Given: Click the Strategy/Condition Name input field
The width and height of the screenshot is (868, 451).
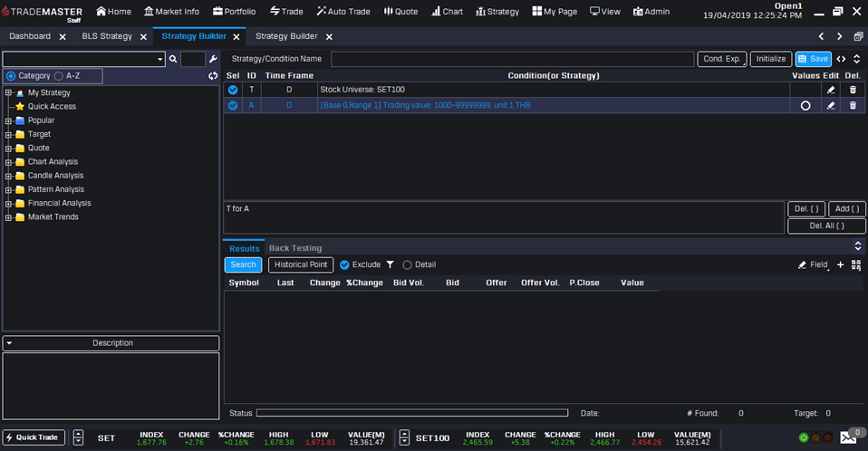Looking at the screenshot, I should pos(512,59).
